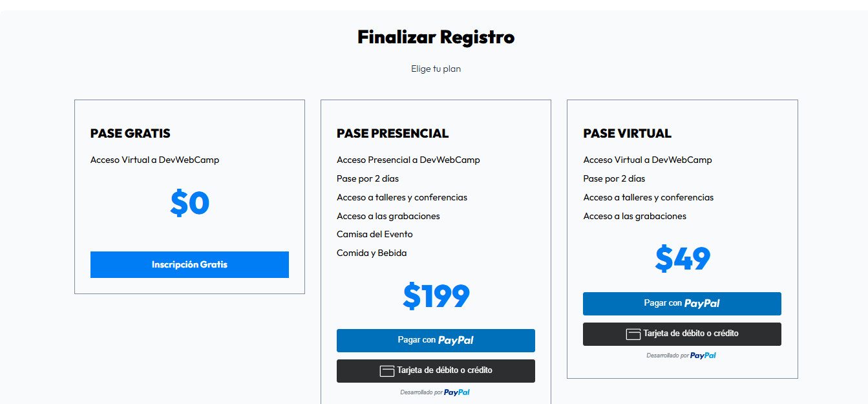Click the $199 price

tap(436, 296)
